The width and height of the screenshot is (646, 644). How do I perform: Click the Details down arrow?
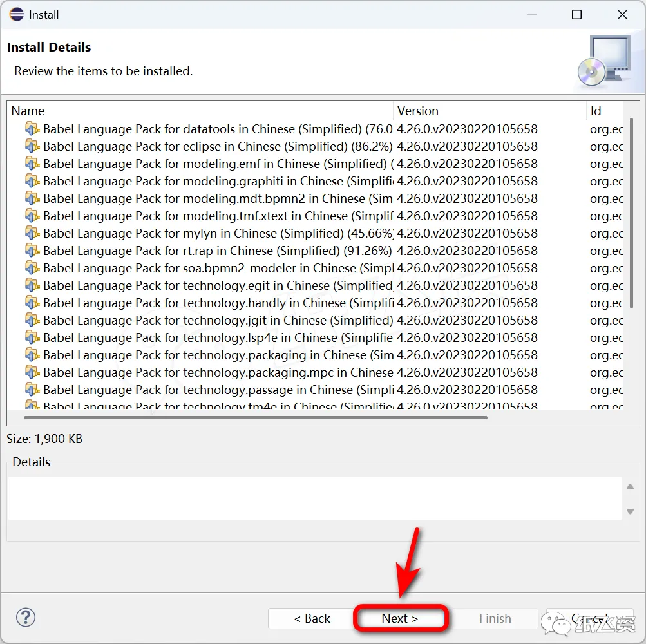coord(630,511)
